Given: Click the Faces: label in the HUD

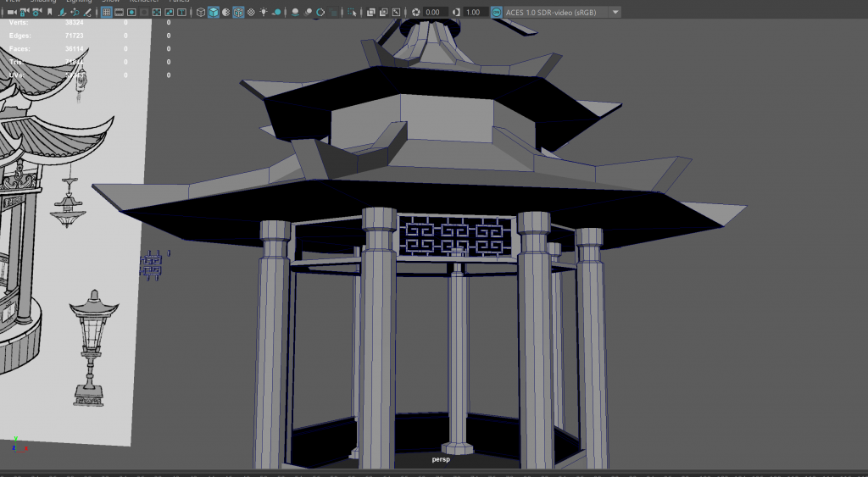Looking at the screenshot, I should pos(19,48).
